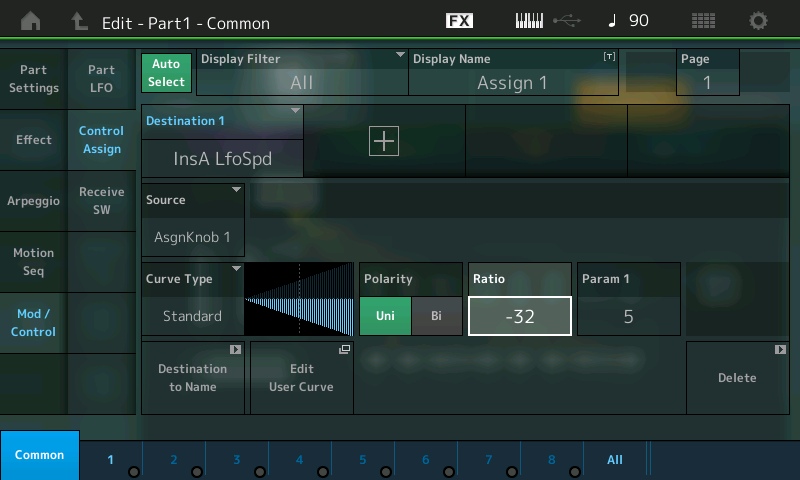Tap the arrow icon on Delete
Image resolution: width=800 pixels, height=480 pixels.
(x=780, y=349)
